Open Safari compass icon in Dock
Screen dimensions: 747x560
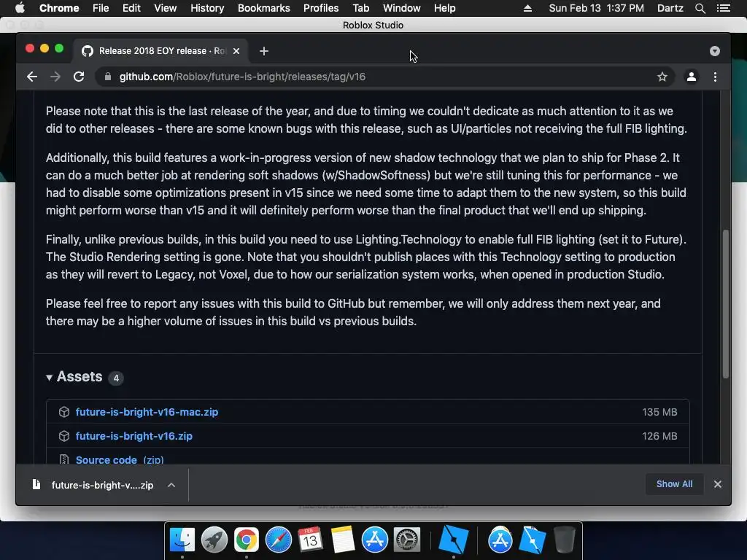click(x=278, y=540)
